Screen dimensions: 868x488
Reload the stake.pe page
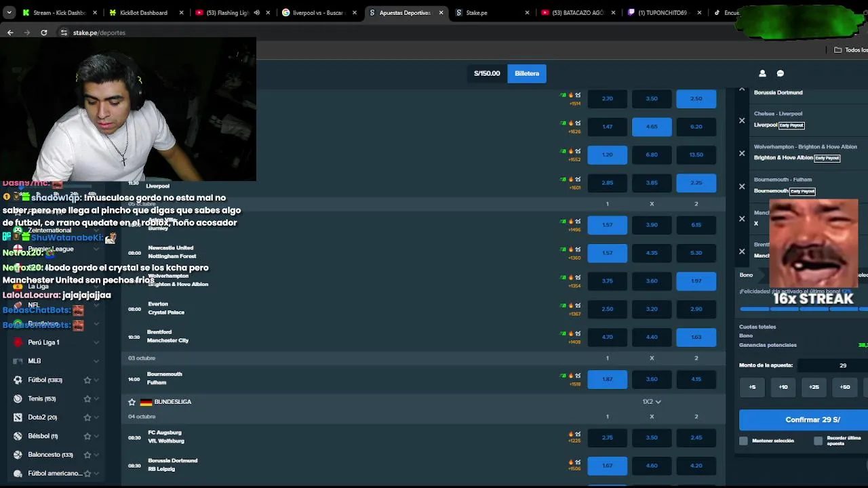44,33
